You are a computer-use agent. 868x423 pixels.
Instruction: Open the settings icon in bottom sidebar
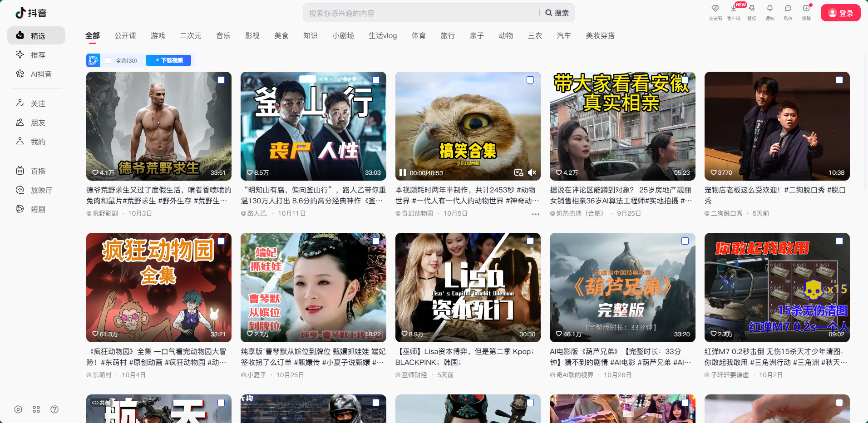pos(18,409)
